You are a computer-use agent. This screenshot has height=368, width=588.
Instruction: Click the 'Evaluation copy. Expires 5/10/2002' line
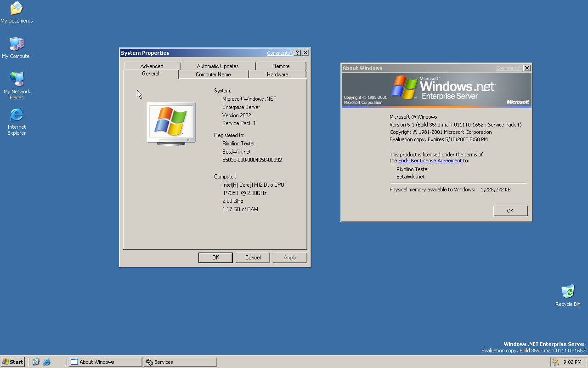439,139
